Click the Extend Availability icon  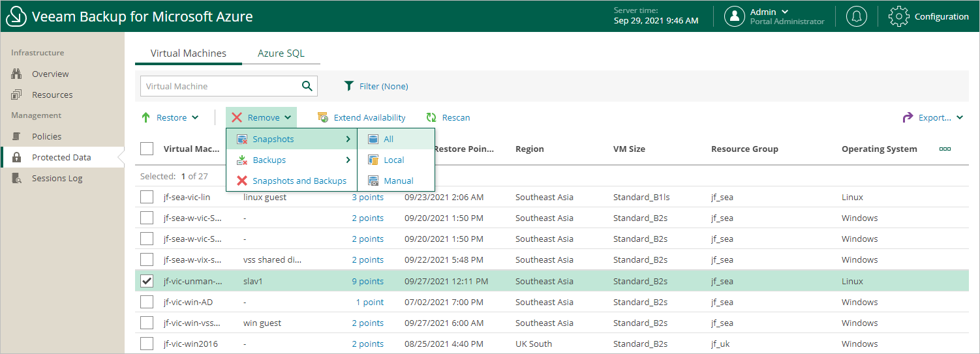[322, 118]
